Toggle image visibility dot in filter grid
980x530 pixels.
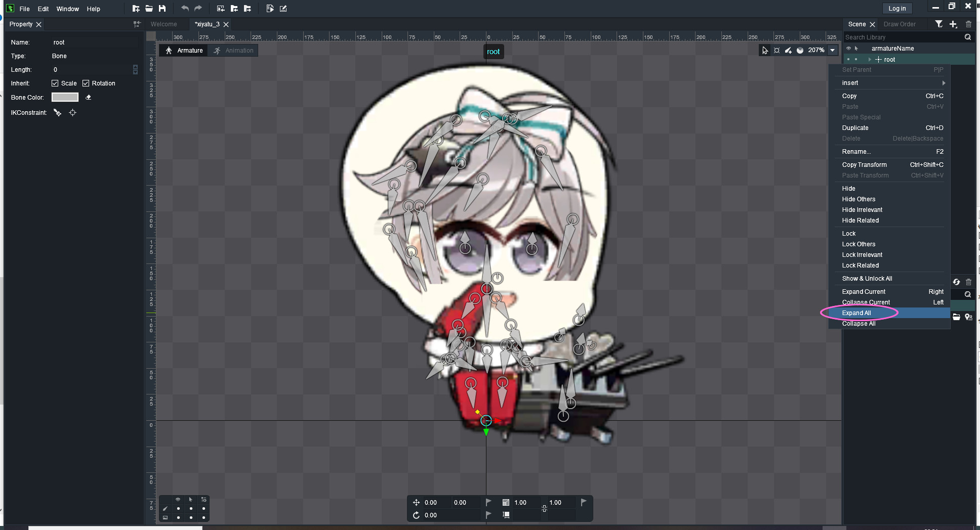pyautogui.click(x=178, y=517)
